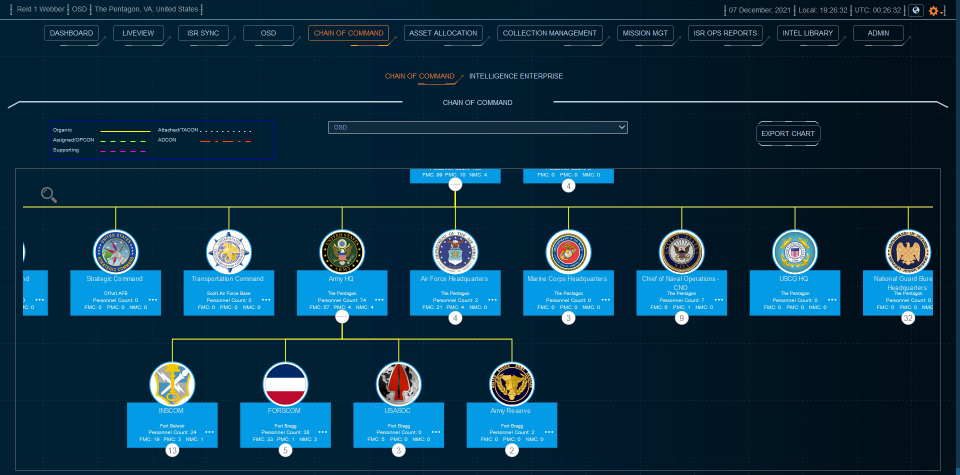Open the ASSET ALLOCATION tab
Image resolution: width=960 pixels, height=475 pixels.
tap(443, 33)
